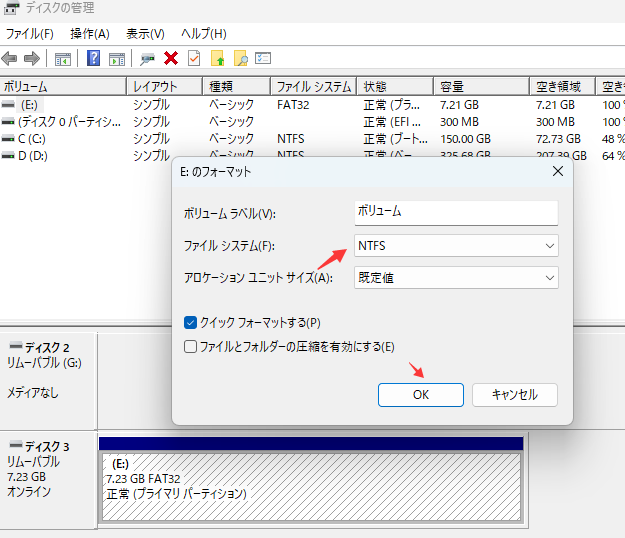
Task: Open the アロケーション ユニット サイズ dropdown
Action: tap(456, 277)
